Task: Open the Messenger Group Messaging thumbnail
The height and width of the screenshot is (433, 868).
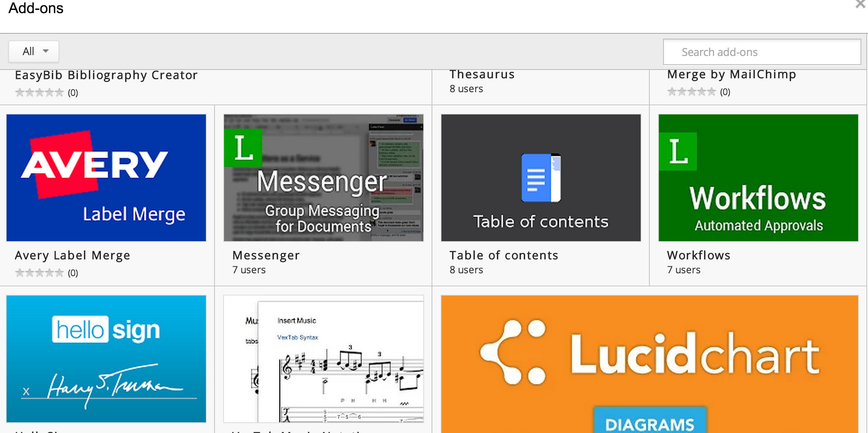Action: 324,178
